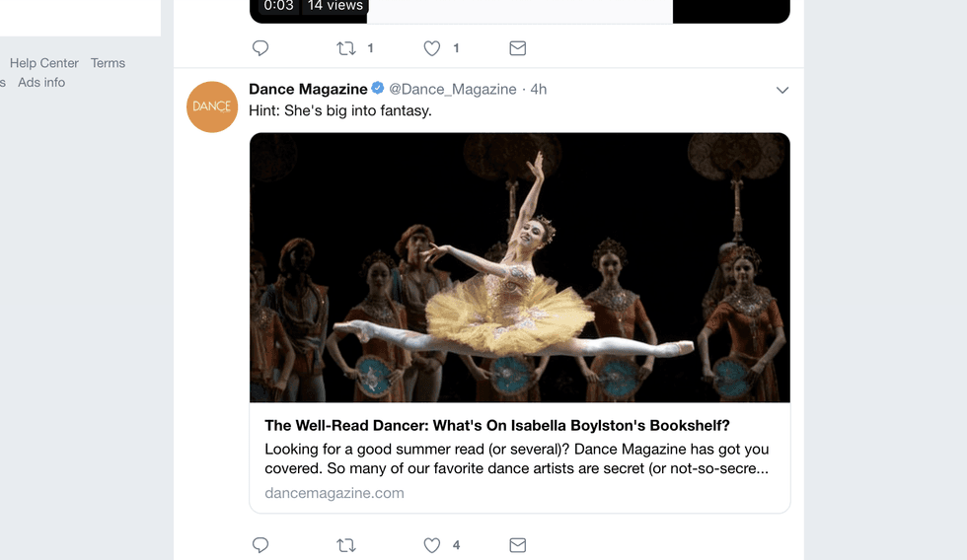
Task: Reply to the Dance Magazine tweet
Action: tap(260, 545)
